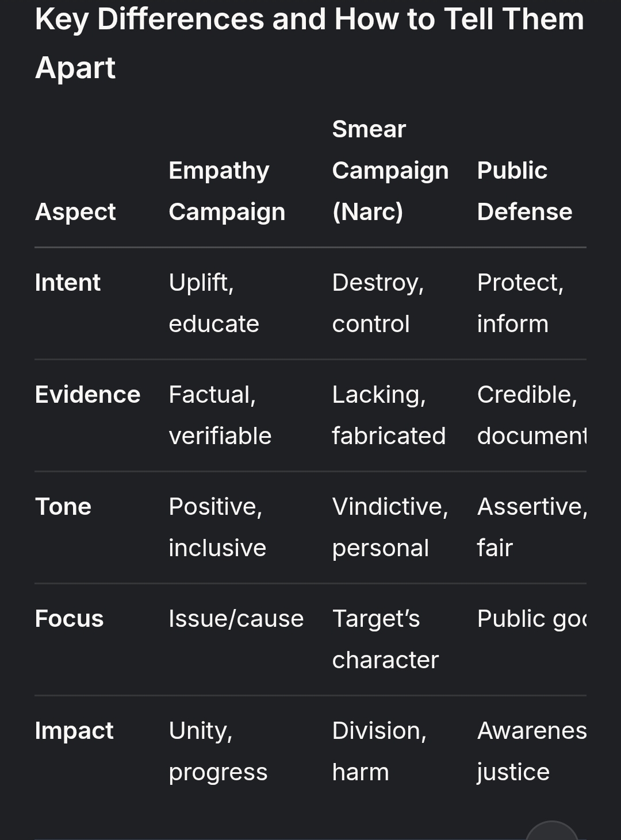Screen dimensions: 621x840
Task: Select the 'Division, harm' cell
Action: coord(379,751)
